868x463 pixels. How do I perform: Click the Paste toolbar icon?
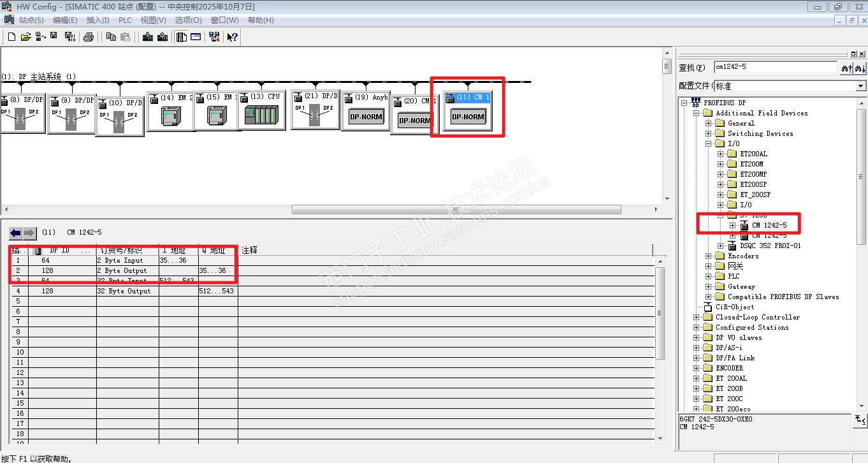126,37
